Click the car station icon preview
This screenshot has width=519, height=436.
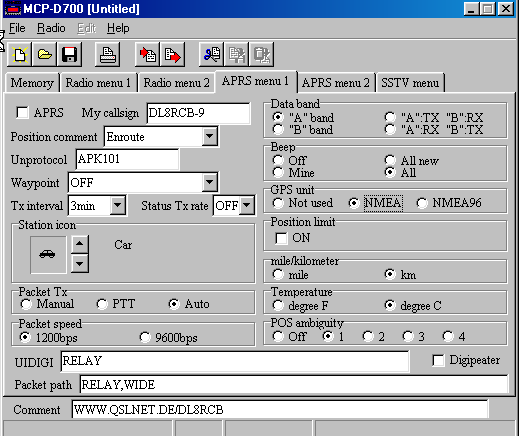click(48, 255)
